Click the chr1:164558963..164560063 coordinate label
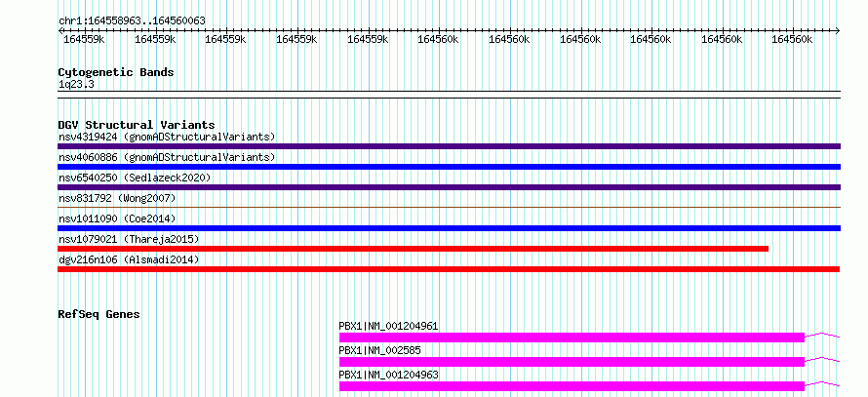 click(132, 20)
